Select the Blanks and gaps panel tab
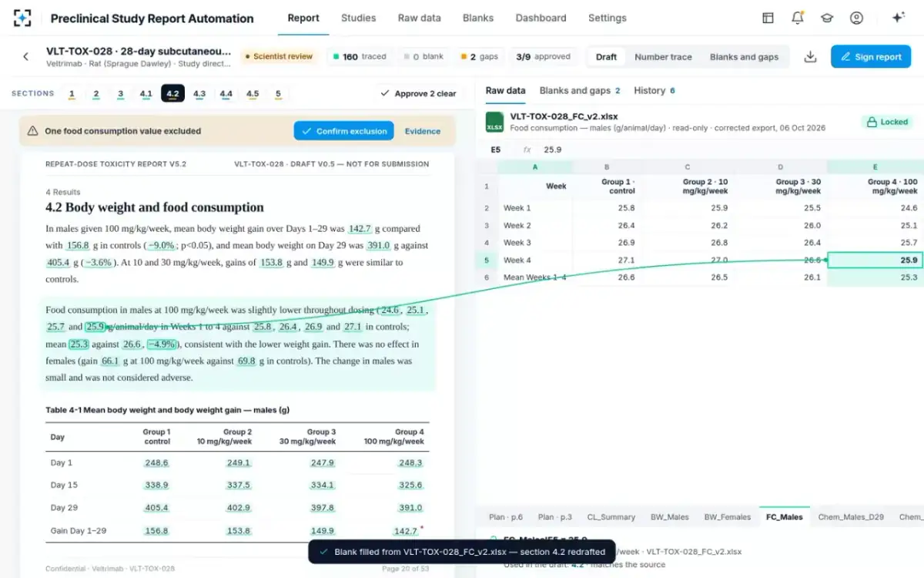 point(580,90)
